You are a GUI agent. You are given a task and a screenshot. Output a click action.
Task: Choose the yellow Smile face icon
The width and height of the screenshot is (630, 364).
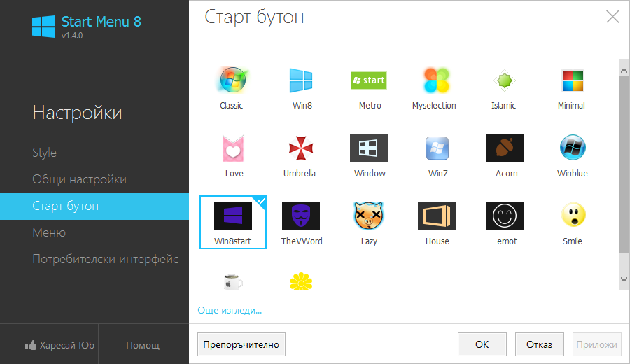click(x=573, y=214)
